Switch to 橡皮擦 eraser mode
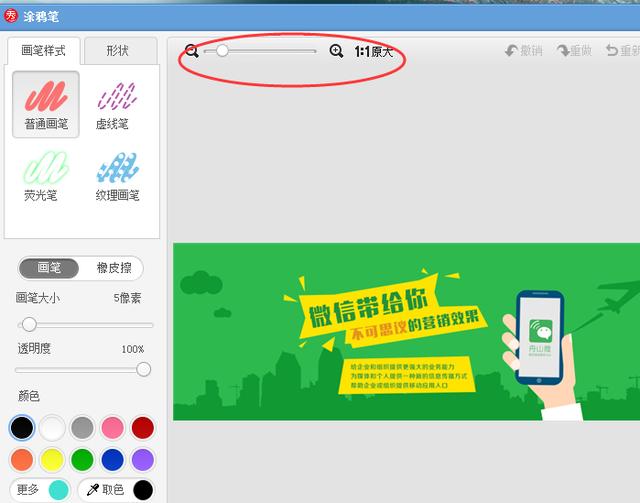 tap(113, 268)
